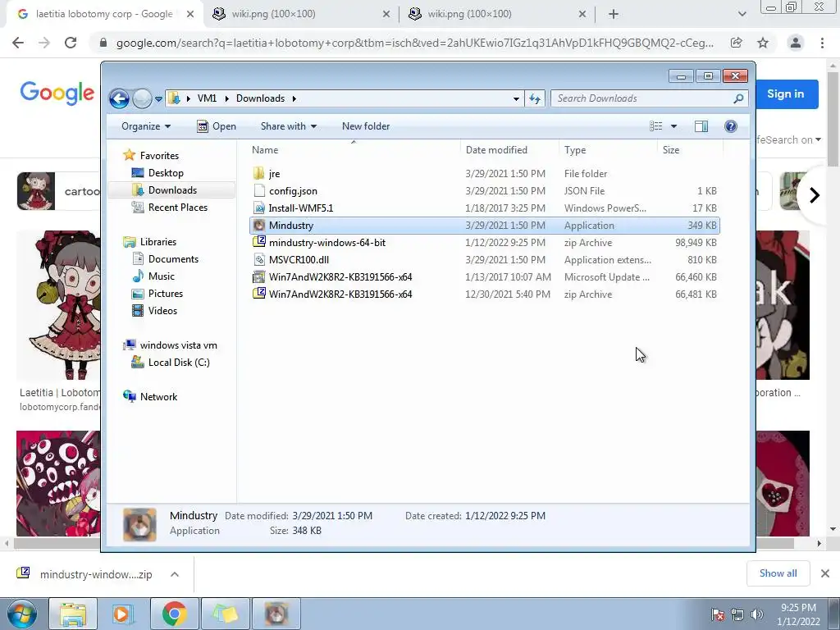Click the VM1 breadcrumb in the address bar
The height and width of the screenshot is (630, 840).
207,98
